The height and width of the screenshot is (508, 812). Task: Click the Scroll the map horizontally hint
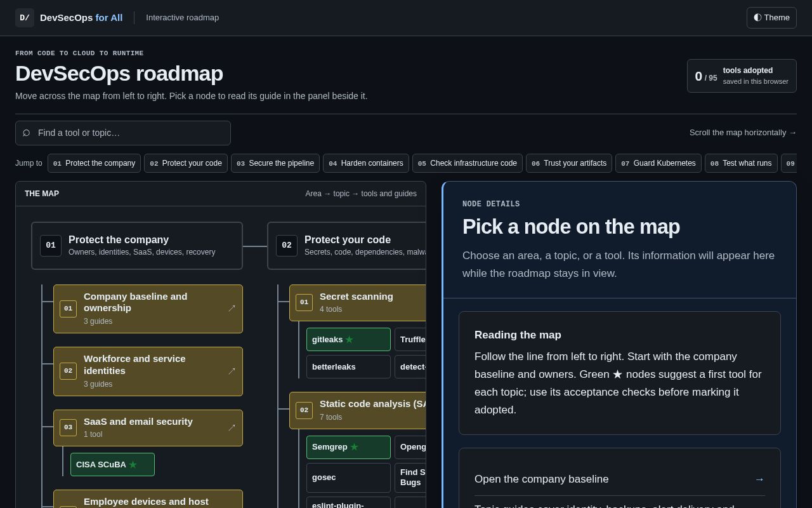743,133
